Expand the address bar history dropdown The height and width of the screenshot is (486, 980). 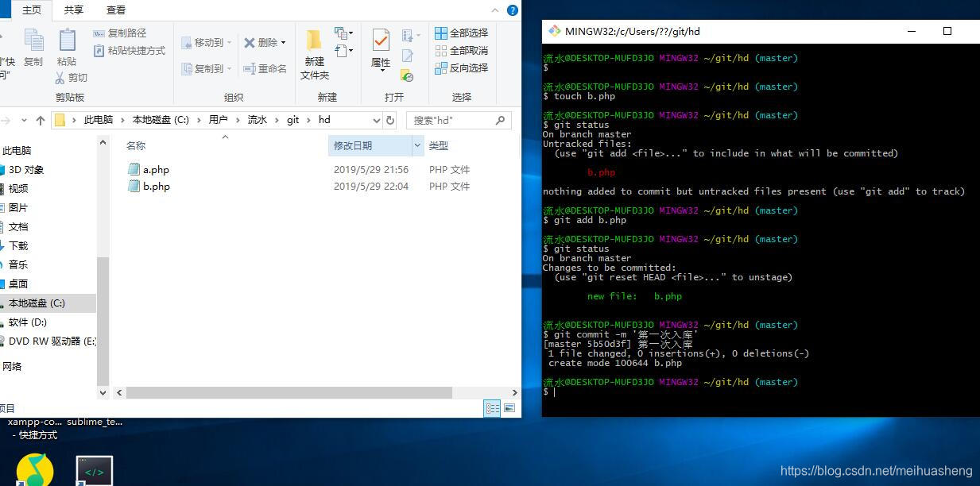[x=376, y=120]
